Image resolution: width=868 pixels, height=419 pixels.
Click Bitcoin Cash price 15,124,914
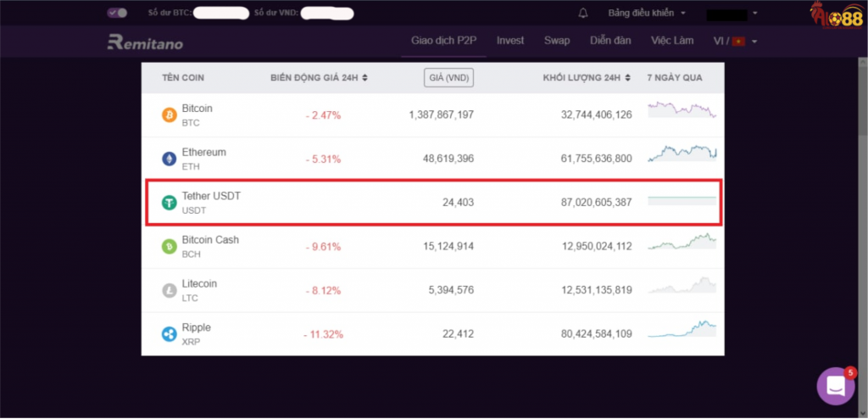[x=448, y=247]
